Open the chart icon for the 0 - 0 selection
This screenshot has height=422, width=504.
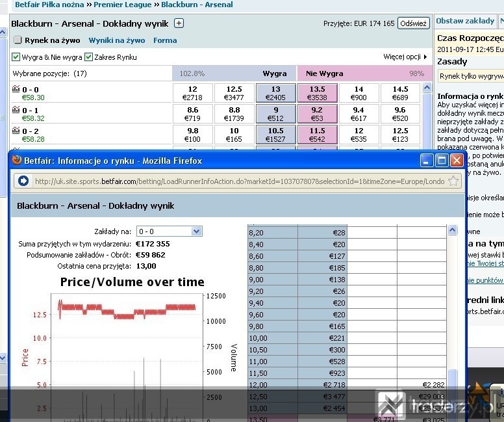point(16,89)
